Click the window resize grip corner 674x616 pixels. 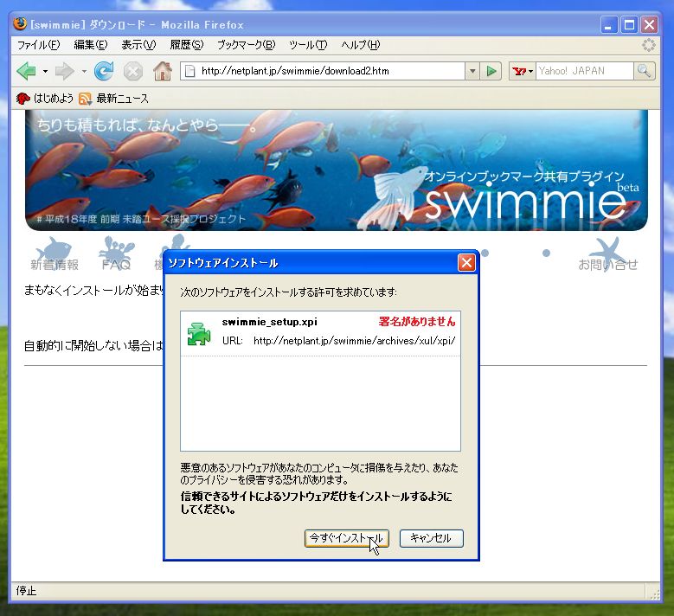(654, 594)
